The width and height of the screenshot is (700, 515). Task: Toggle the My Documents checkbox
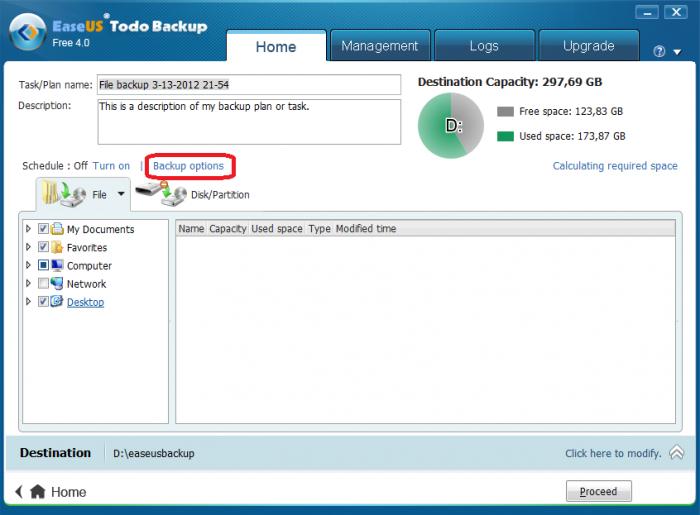coord(43,229)
